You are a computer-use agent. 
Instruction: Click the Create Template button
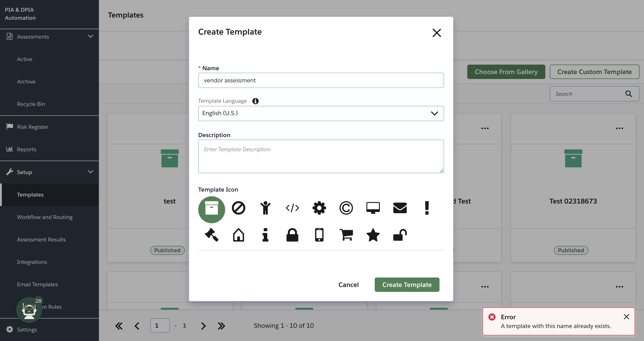407,284
